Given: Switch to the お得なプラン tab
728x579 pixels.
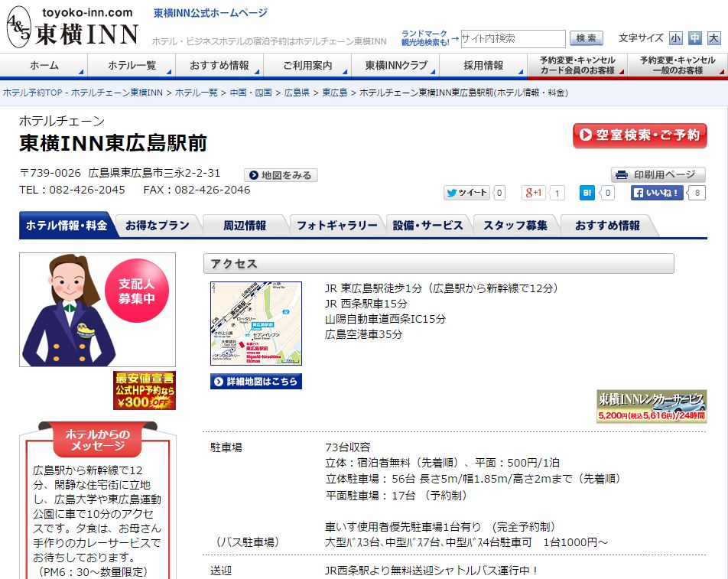Looking at the screenshot, I should [158, 226].
